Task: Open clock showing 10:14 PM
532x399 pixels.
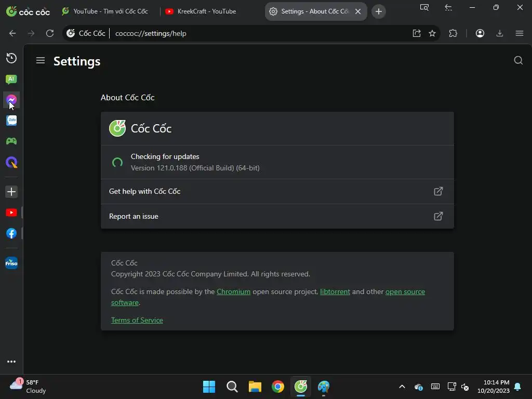Action: [494, 387]
